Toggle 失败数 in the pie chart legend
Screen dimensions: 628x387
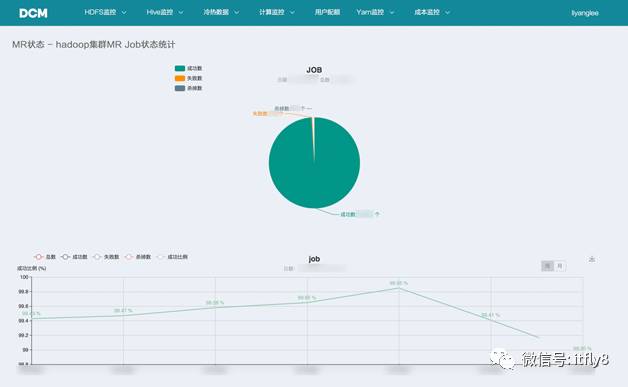point(188,78)
